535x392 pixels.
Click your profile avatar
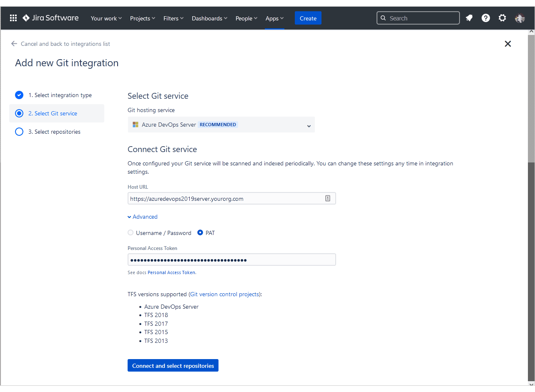[520, 18]
